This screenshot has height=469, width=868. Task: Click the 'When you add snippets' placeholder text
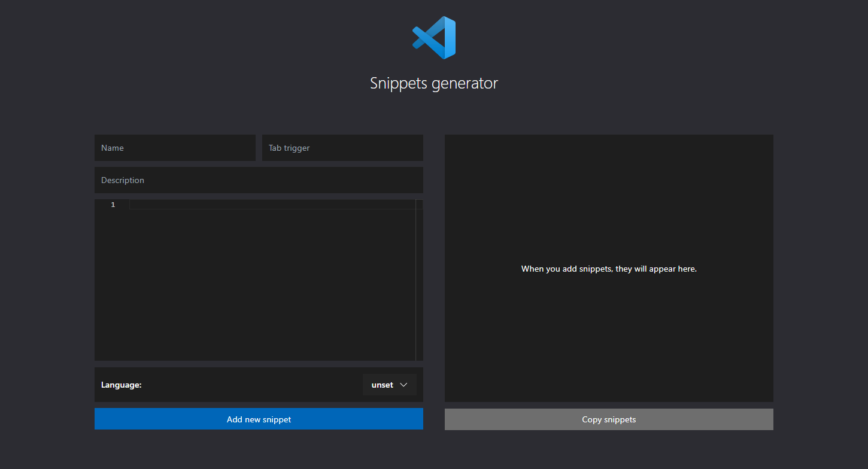pos(609,269)
